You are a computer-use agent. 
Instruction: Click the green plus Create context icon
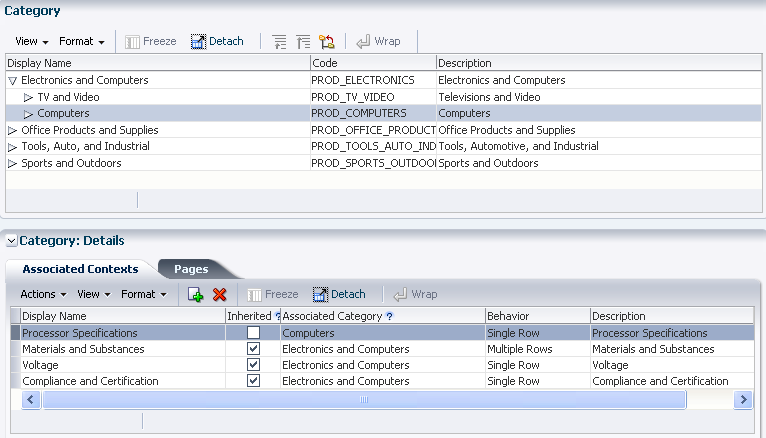(195, 294)
